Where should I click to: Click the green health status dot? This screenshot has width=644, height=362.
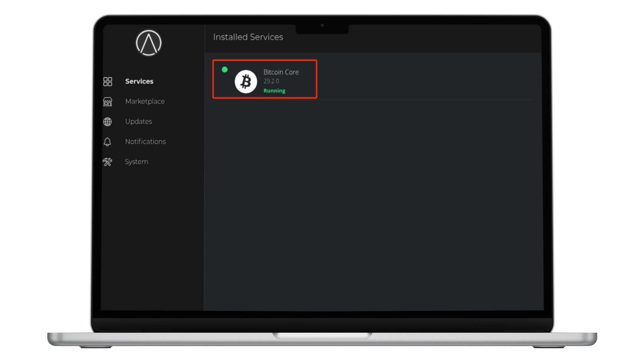pyautogui.click(x=225, y=70)
